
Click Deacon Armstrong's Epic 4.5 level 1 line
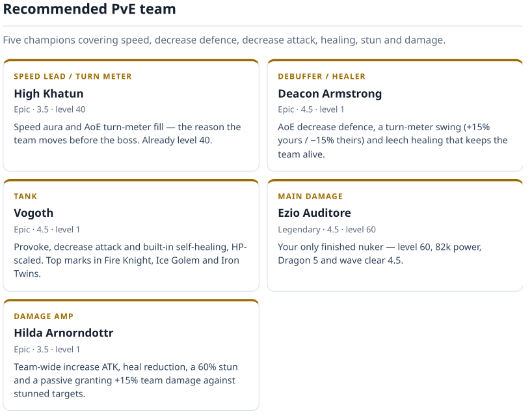click(311, 109)
